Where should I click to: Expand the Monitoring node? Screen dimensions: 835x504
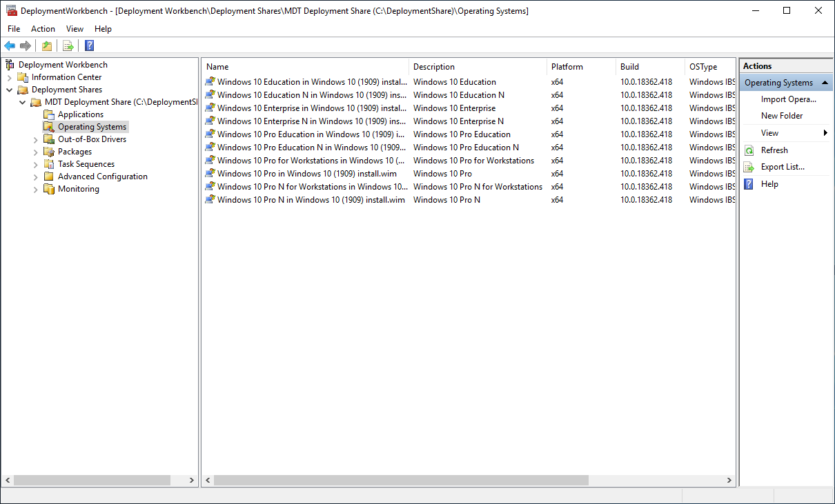(x=36, y=189)
